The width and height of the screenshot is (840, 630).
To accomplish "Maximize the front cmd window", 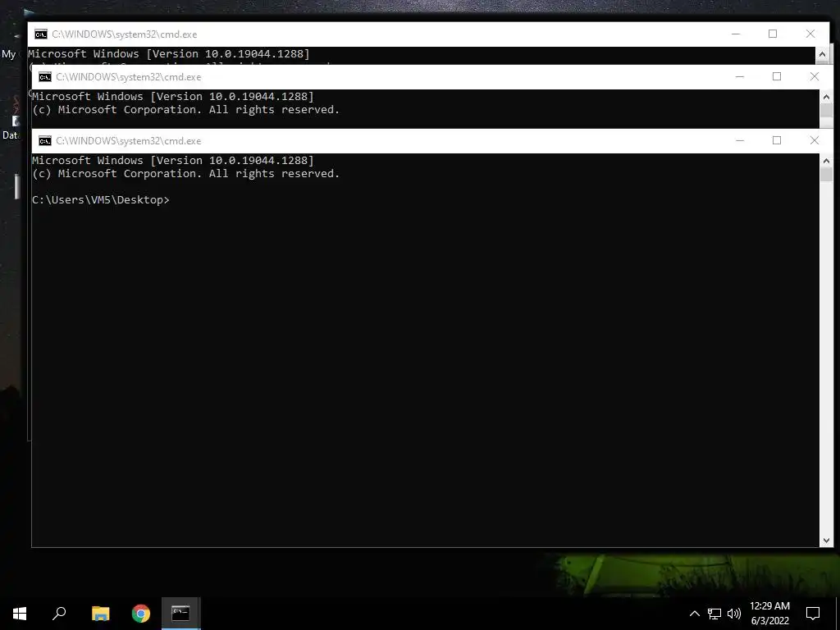I will [x=777, y=140].
